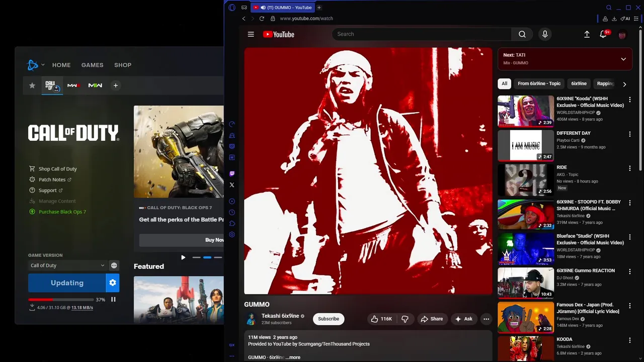
Task: Open the Battle.net HOME tab
Action: (x=61, y=65)
